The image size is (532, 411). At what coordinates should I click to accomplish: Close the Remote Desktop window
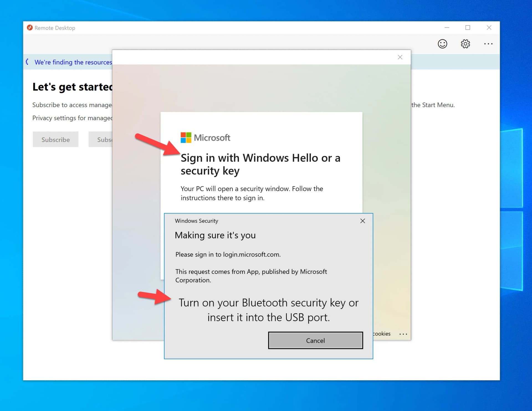point(489,28)
